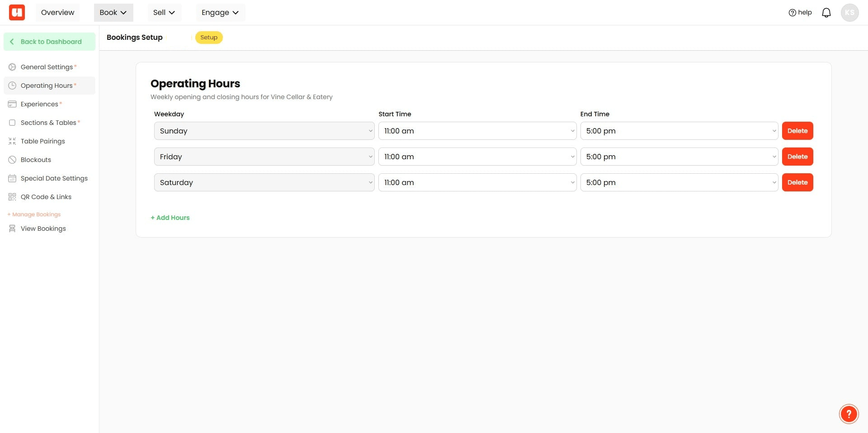Click the help link in header
868x433 pixels.
pyautogui.click(x=800, y=13)
